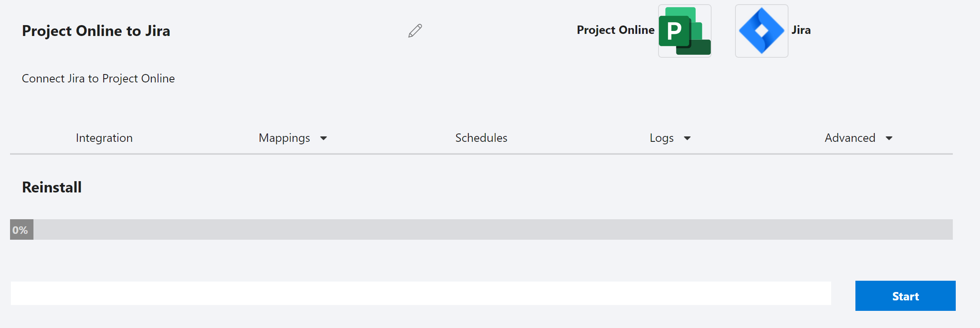Click the "Project Online to Jira" title
Viewport: 980px width, 328px height.
[x=96, y=31]
